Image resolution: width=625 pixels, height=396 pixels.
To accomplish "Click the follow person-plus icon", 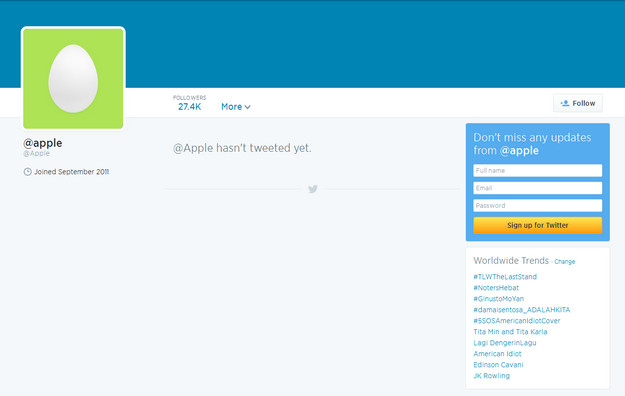I will [x=565, y=103].
